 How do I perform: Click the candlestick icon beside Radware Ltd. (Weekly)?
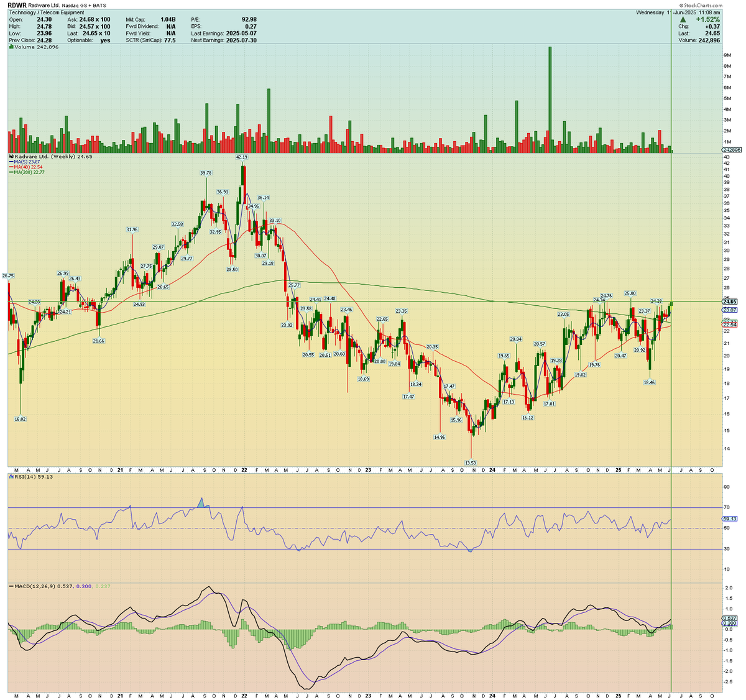[11, 157]
